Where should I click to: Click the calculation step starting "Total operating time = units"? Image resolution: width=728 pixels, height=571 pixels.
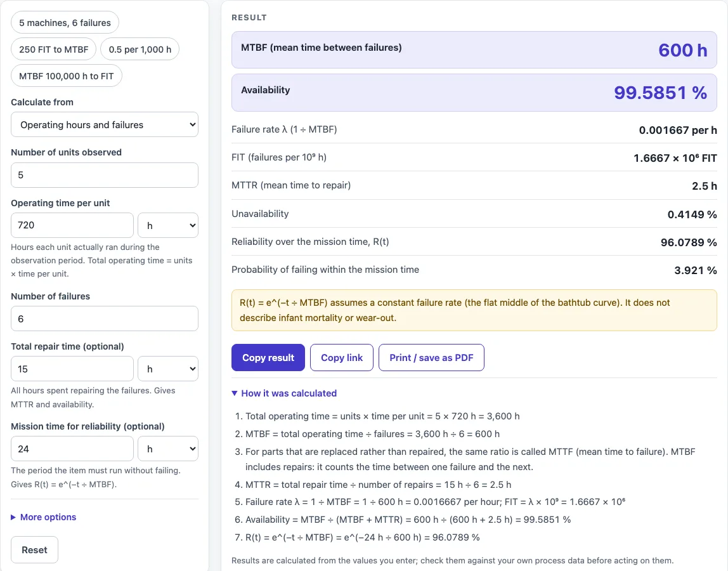pyautogui.click(x=382, y=416)
